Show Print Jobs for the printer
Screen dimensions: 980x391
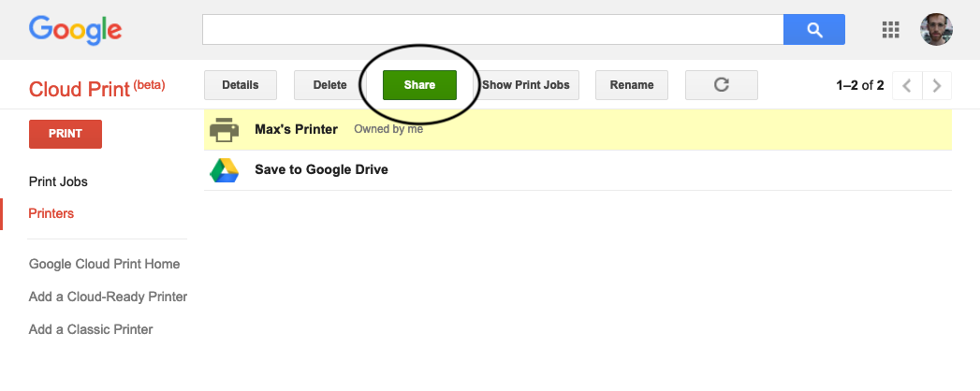coord(526,85)
